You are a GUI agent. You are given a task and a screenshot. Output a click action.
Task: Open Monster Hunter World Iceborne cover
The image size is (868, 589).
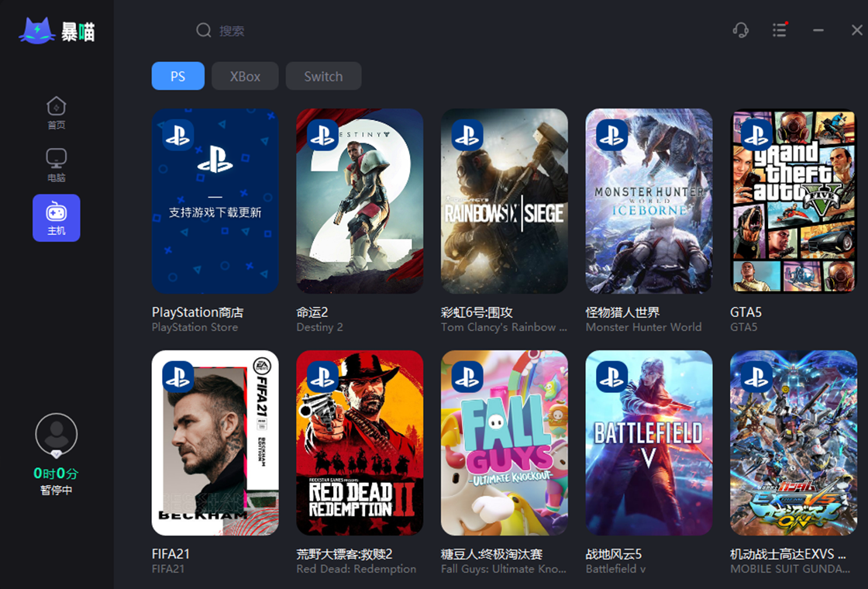click(x=649, y=201)
